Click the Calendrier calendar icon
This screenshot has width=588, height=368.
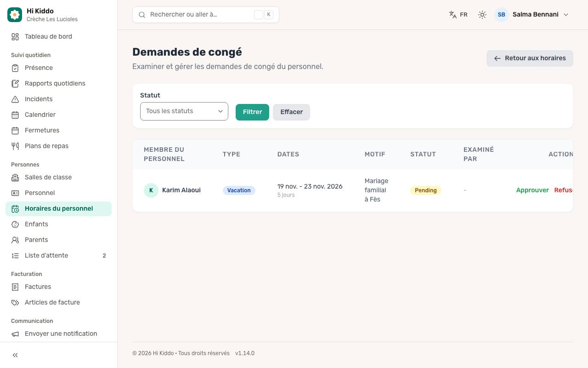(15, 115)
